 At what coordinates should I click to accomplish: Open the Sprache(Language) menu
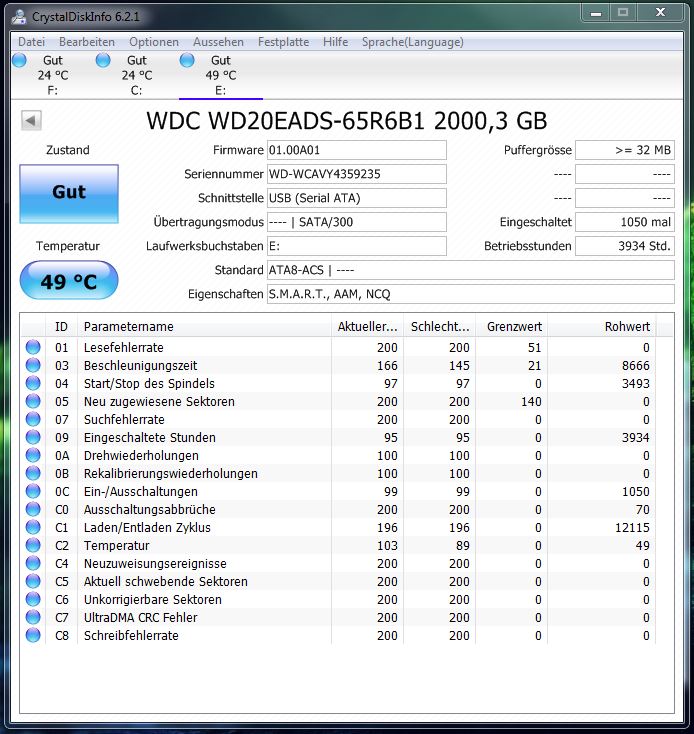point(412,42)
